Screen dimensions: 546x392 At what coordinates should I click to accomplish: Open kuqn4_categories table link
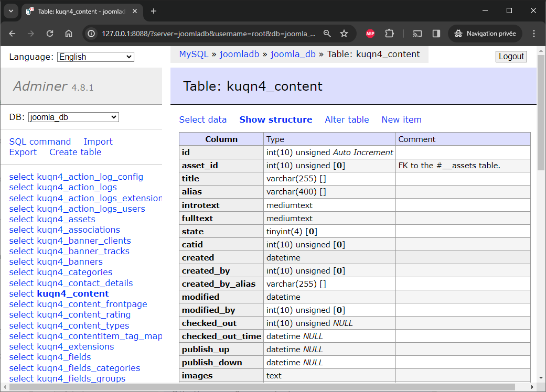point(74,273)
